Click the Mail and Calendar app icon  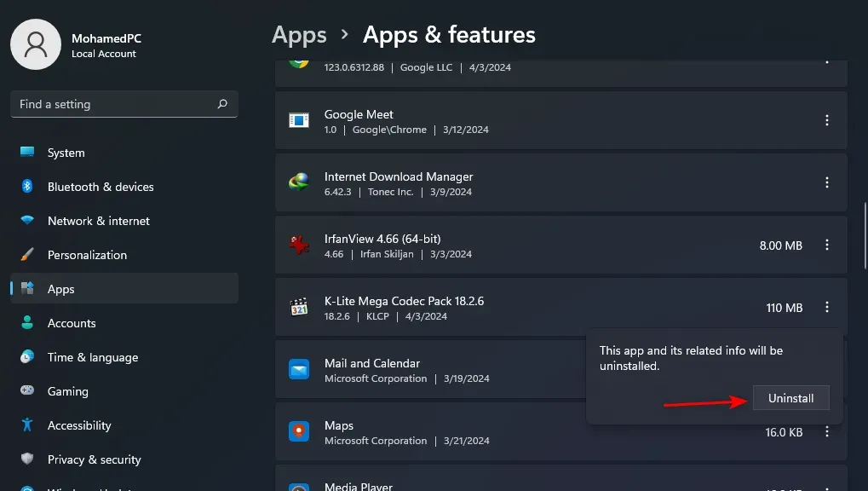299,369
